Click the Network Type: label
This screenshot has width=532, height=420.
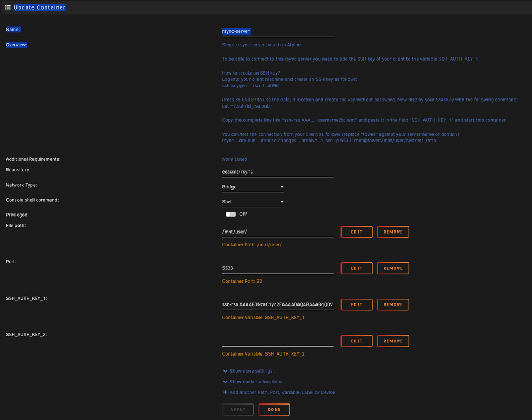[x=21, y=185]
